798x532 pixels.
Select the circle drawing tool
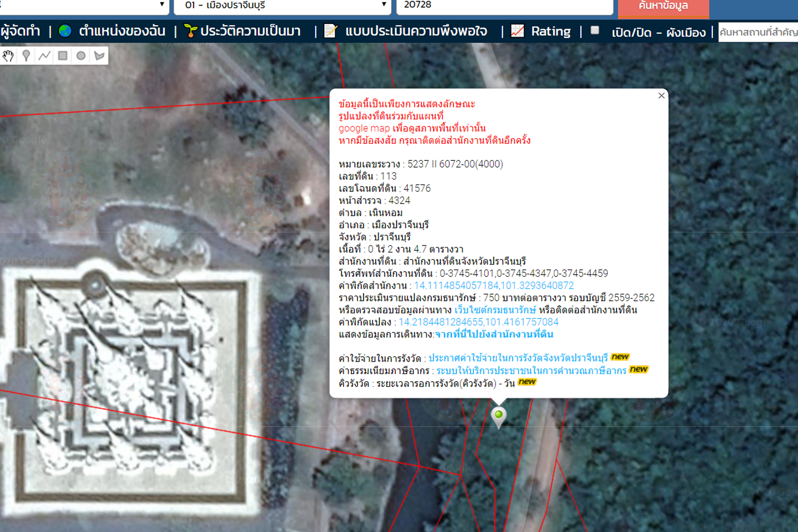[81, 56]
